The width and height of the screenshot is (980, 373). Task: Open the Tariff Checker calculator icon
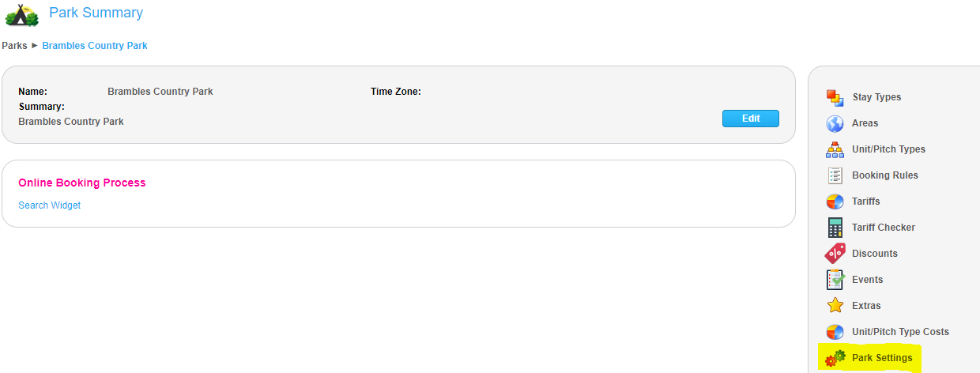point(835,228)
